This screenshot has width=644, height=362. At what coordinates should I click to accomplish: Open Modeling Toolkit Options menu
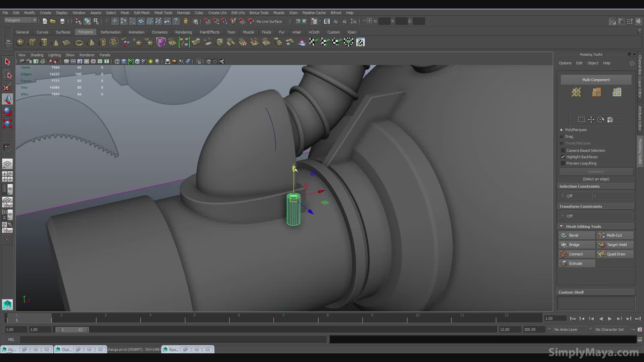click(x=565, y=63)
